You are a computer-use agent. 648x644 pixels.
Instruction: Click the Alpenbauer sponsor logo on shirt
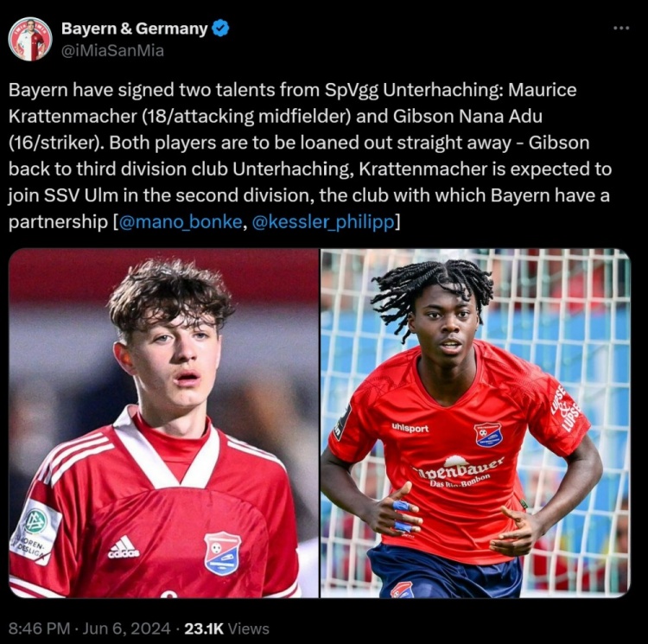click(x=458, y=471)
